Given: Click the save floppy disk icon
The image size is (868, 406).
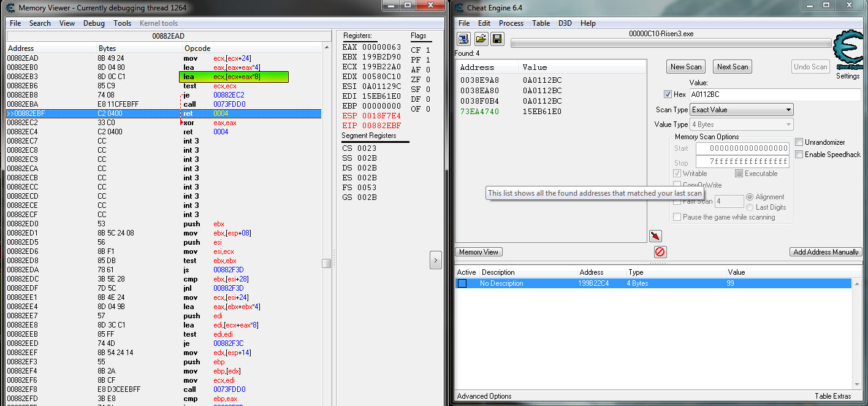Looking at the screenshot, I should 497,39.
